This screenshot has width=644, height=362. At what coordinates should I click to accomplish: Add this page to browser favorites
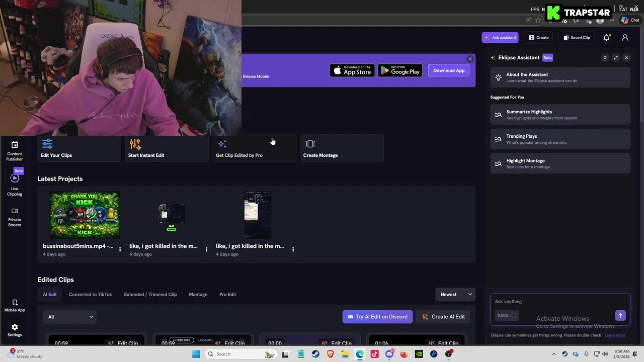(x=538, y=20)
